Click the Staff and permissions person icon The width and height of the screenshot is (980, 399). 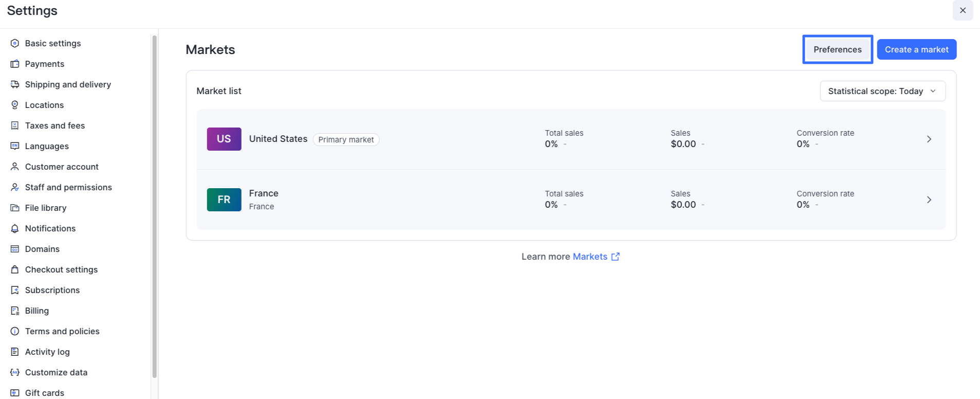[x=15, y=187]
